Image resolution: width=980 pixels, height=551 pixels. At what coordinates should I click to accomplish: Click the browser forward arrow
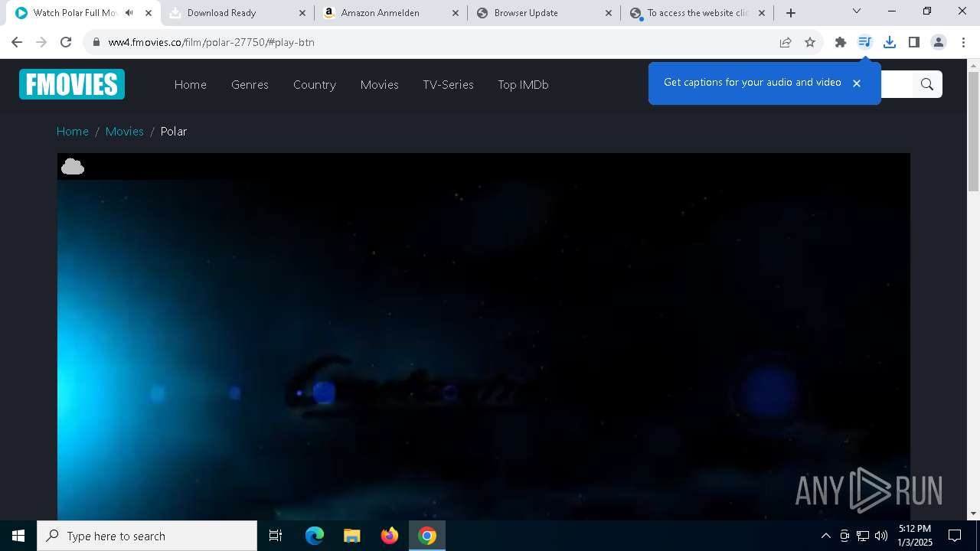coord(41,42)
